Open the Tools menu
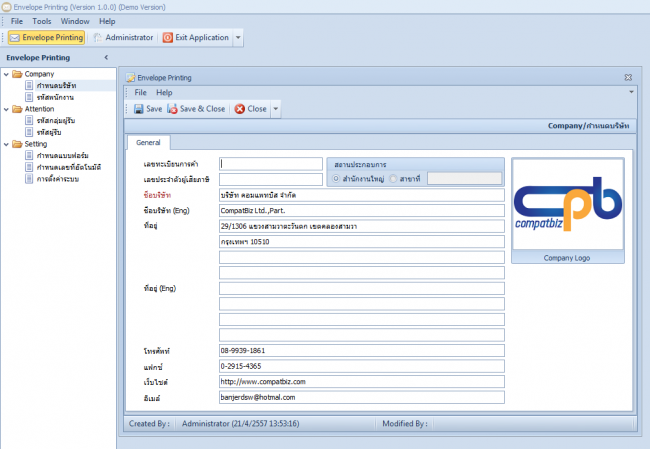650x449 pixels. coord(42,21)
